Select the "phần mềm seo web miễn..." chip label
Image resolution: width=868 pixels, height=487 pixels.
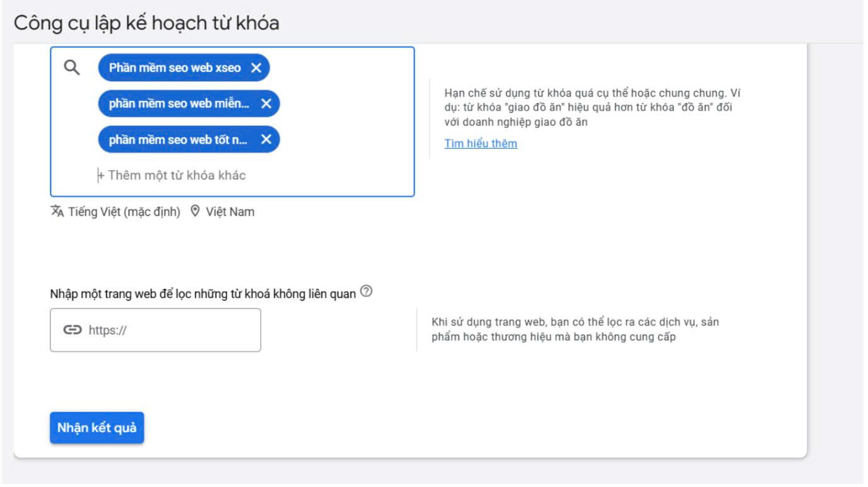179,104
